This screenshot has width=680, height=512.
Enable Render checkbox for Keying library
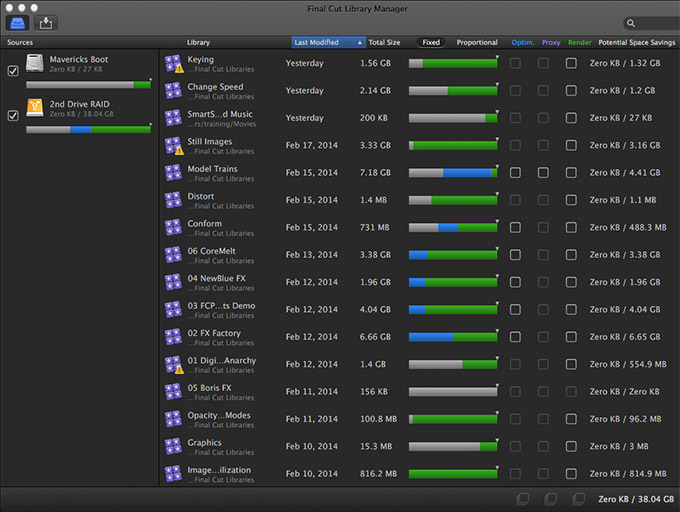point(571,63)
